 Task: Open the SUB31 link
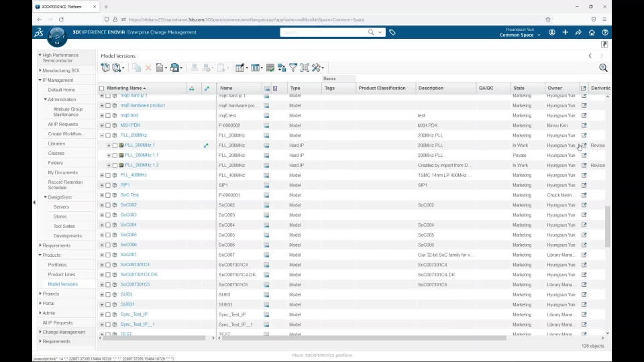(127, 304)
